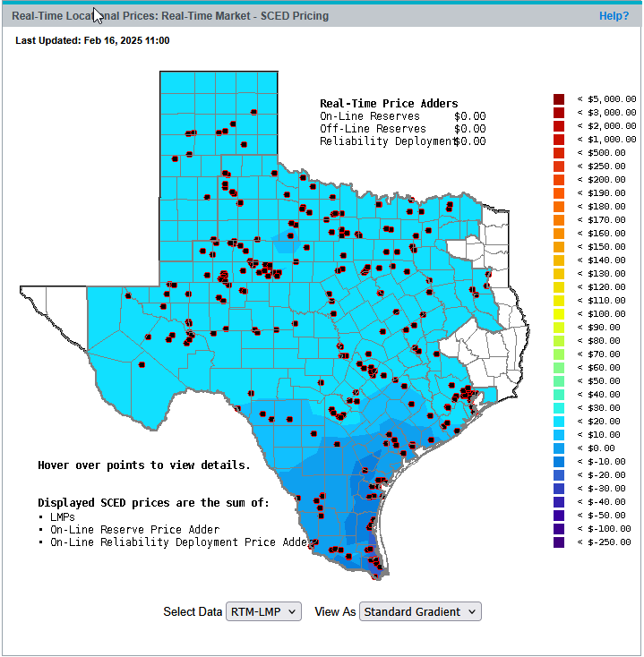Click the < $90.00 legend color swatch
The image size is (644, 657).
pos(559,328)
